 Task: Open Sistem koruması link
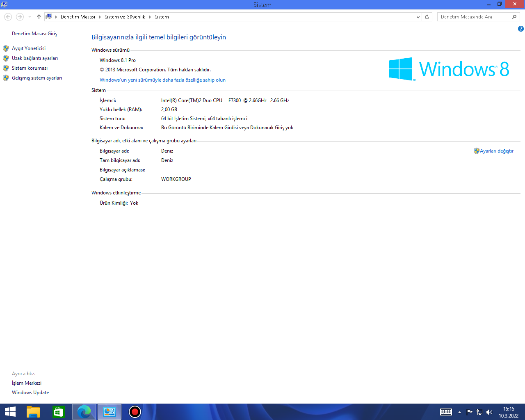30,68
